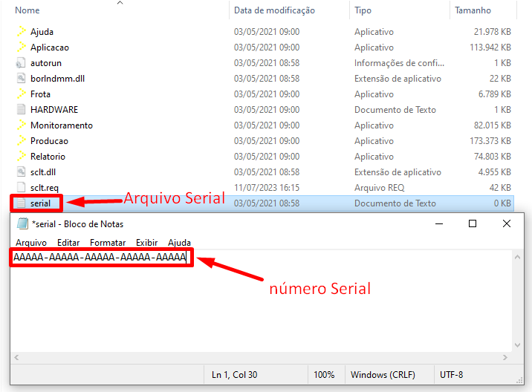Click the Monitoramento application icon
This screenshot has height=392, width=532.
[x=22, y=125]
